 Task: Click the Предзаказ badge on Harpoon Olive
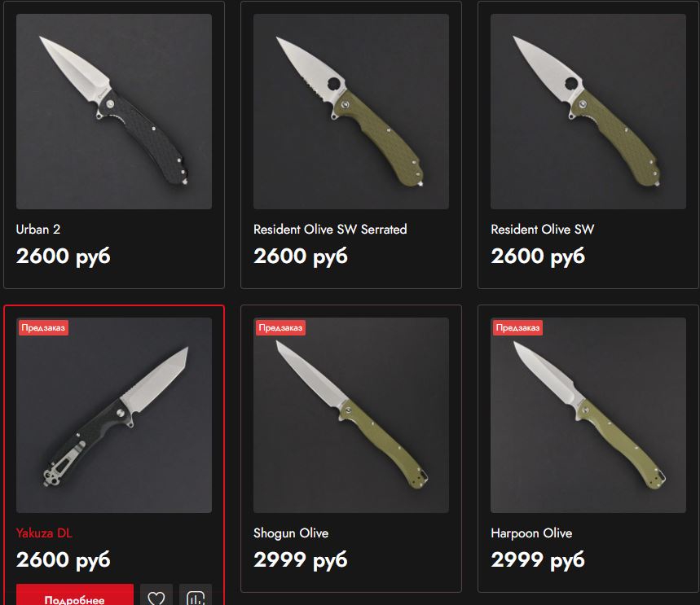(x=517, y=328)
